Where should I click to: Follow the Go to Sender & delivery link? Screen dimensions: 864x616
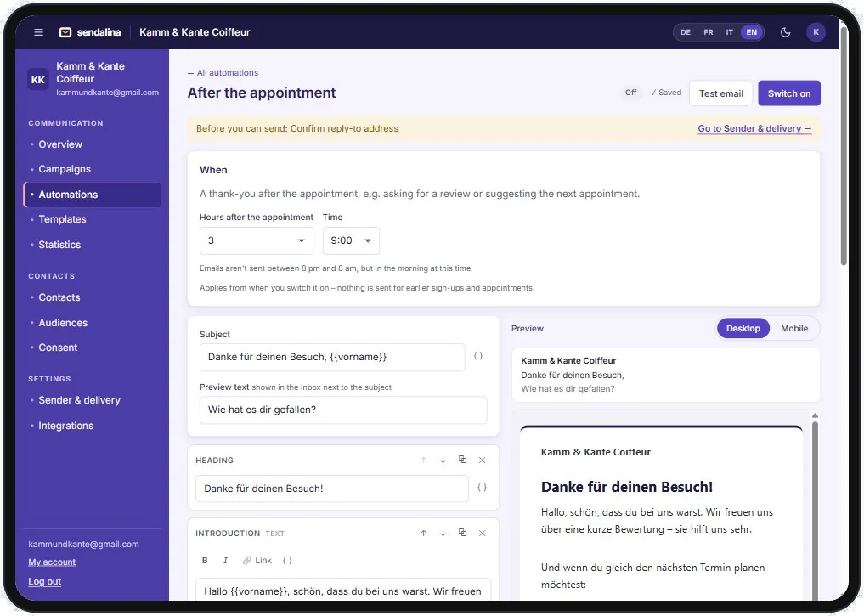(x=754, y=128)
